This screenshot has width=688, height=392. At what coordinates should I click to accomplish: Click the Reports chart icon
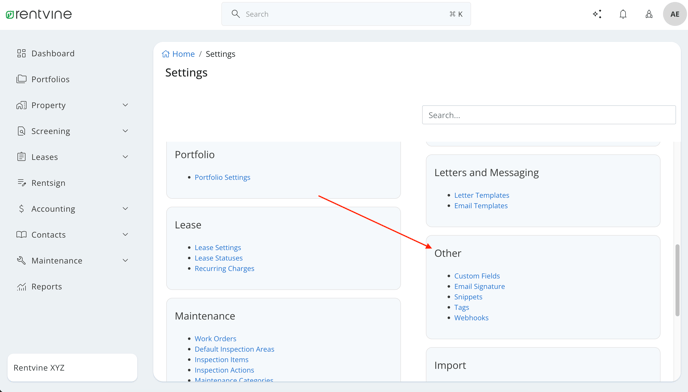(x=21, y=287)
